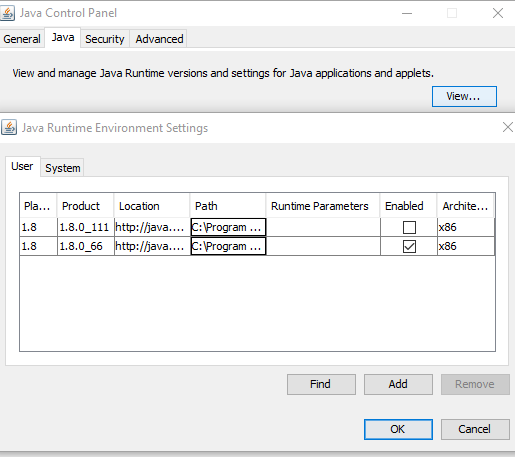515x457 pixels.
Task: Click the Enabled column header
Action: click(408, 206)
